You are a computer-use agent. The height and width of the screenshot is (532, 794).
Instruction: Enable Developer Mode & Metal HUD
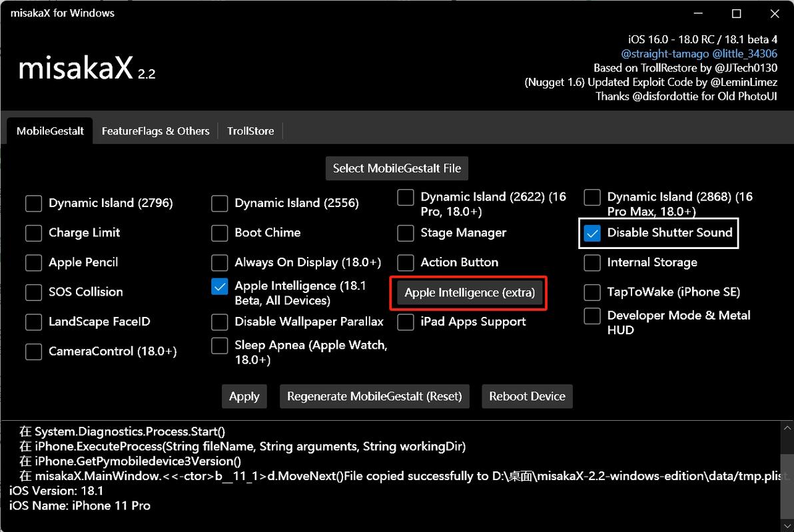tap(592, 316)
